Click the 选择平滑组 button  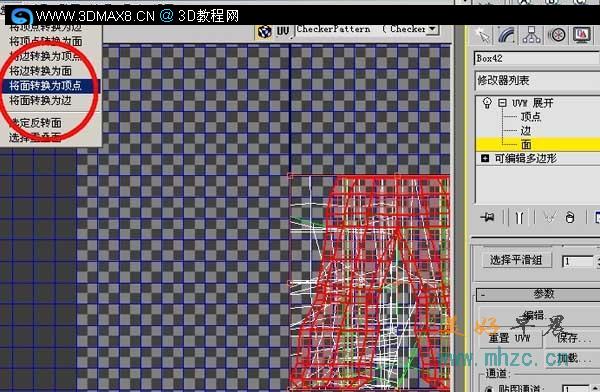[x=516, y=260]
